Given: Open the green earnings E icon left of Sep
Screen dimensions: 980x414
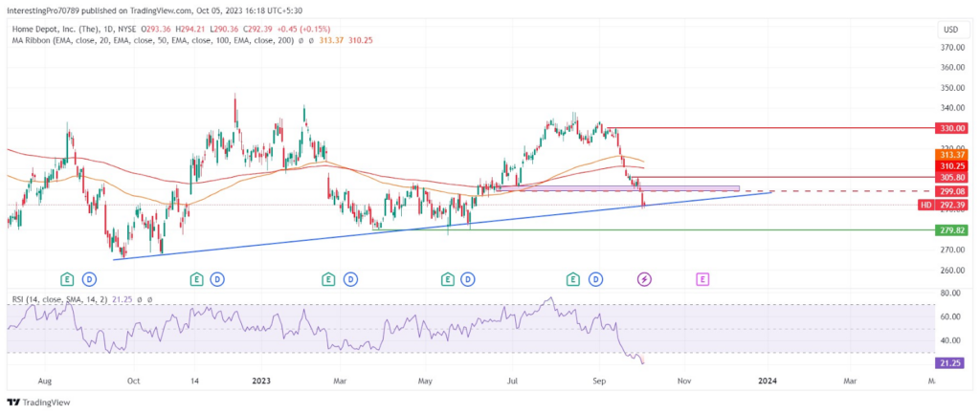Looking at the screenshot, I should (572, 278).
